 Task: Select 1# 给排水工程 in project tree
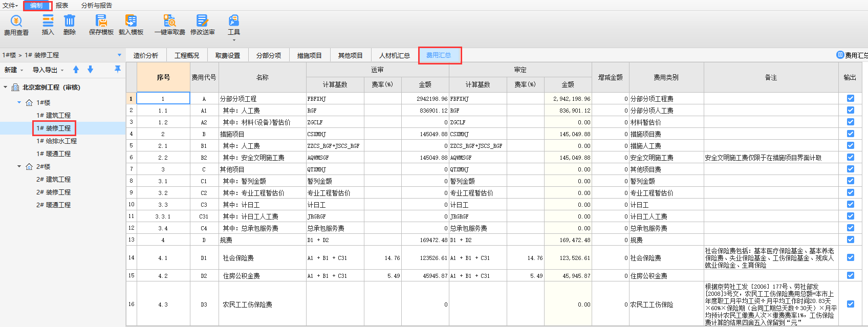tap(56, 141)
